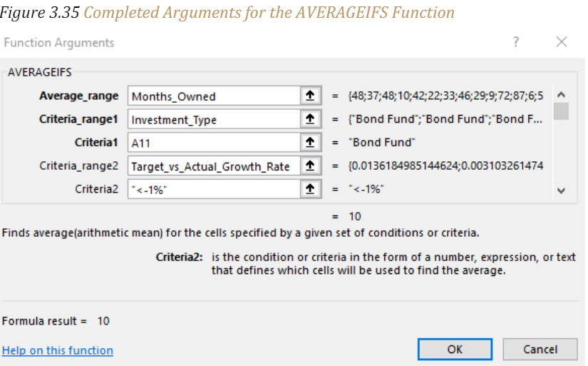Close the Function Arguments dialog
The image size is (588, 366).
562,41
